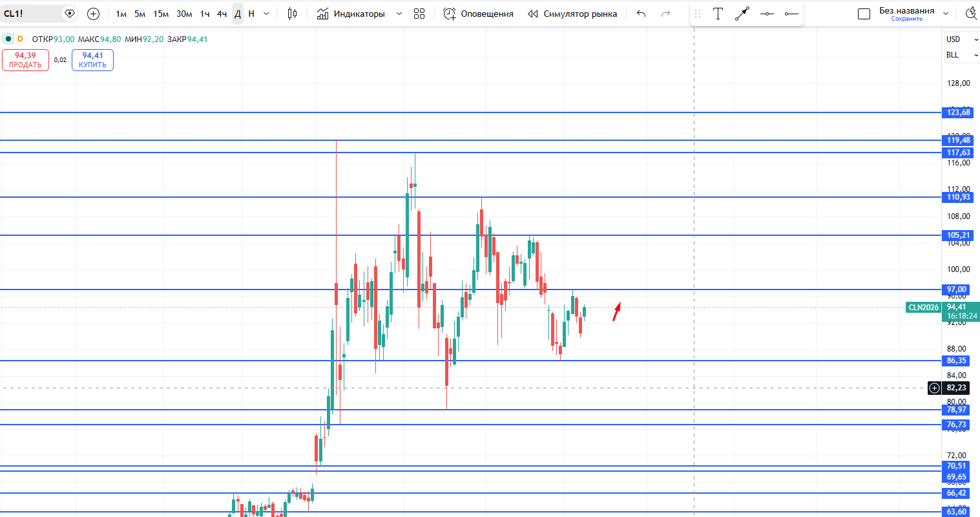This screenshot has width=980, height=517.
Task: Select the 70,51 price level label
Action: (955, 466)
